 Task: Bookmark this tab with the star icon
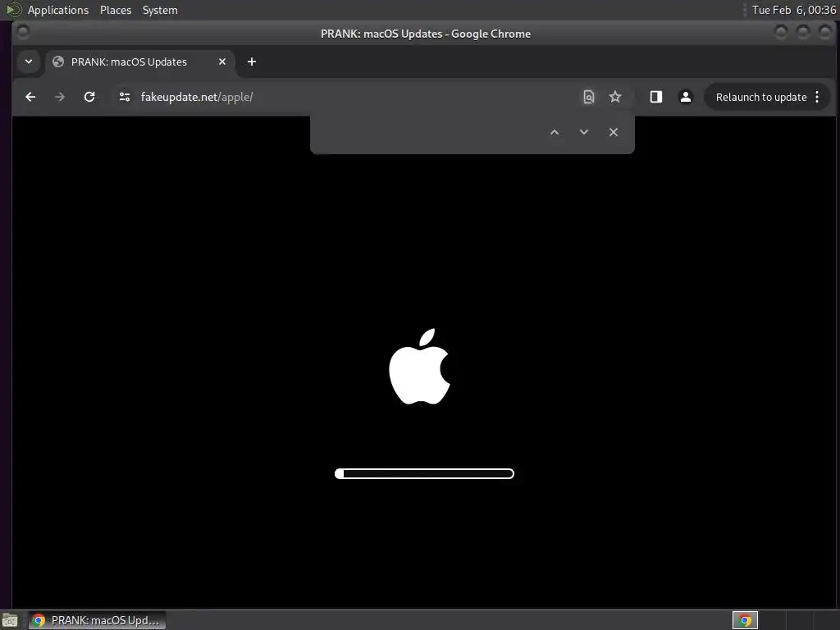tap(615, 97)
